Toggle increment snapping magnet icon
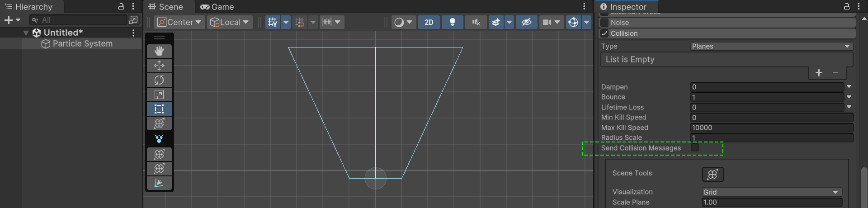 (x=299, y=22)
